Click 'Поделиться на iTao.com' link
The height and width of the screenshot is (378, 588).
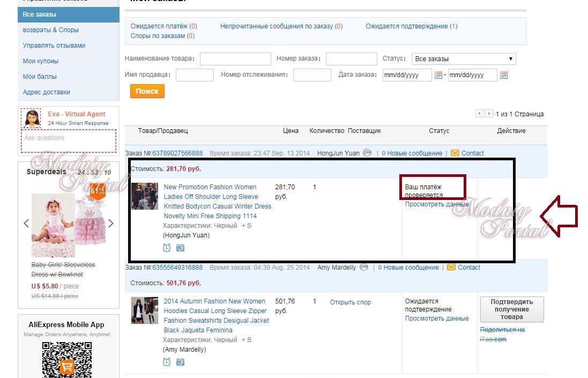(x=502, y=334)
